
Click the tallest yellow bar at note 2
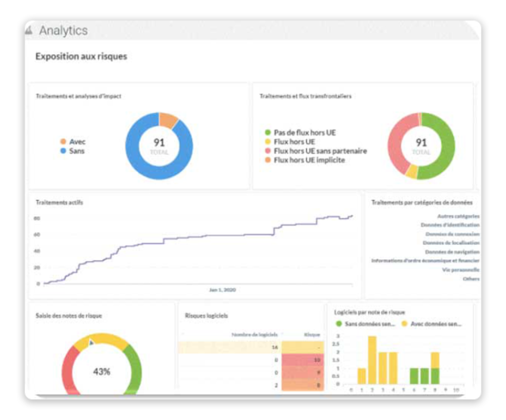(372, 360)
